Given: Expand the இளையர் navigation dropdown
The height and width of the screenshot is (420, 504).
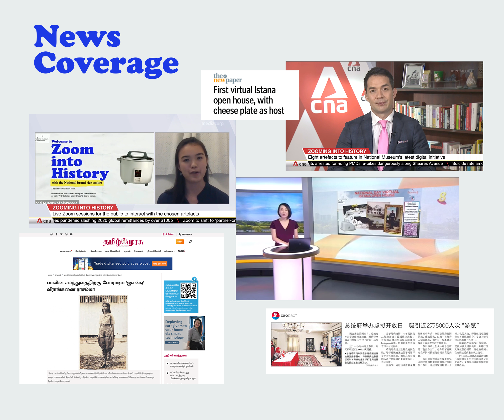Looking at the screenshot, I should [x=139, y=251].
